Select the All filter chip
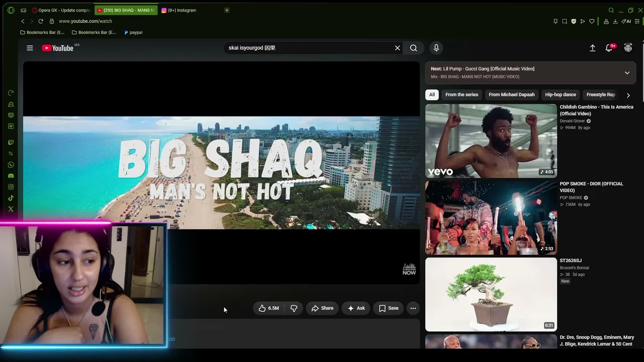The width and height of the screenshot is (644, 362). (x=432, y=95)
